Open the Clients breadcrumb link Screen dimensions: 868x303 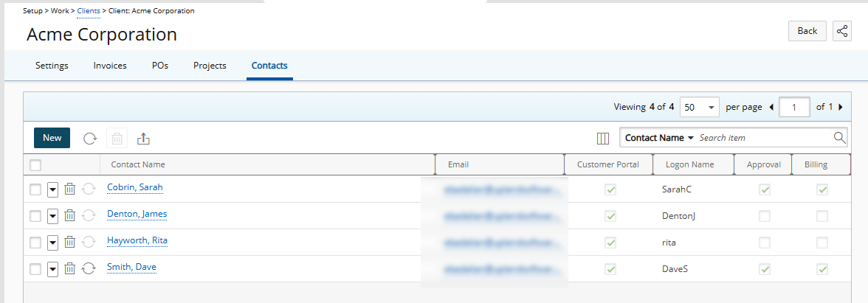click(89, 10)
